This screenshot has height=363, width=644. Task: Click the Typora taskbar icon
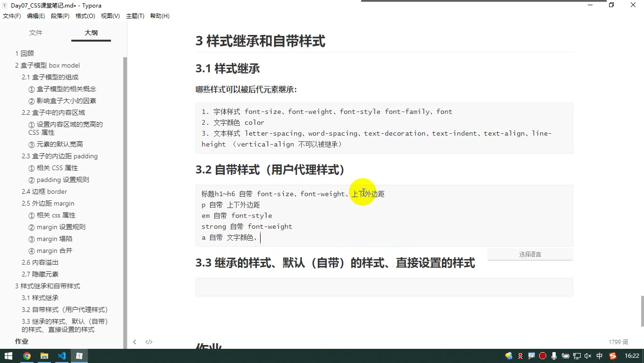click(x=79, y=356)
